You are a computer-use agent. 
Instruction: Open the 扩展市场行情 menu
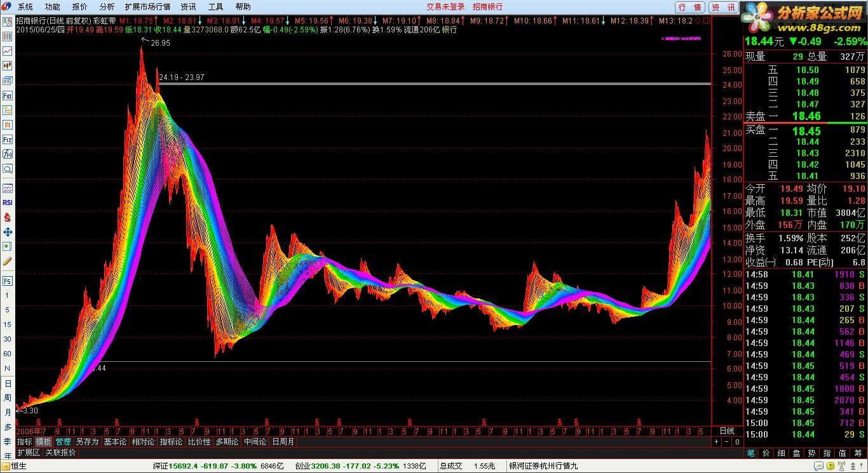click(x=147, y=7)
